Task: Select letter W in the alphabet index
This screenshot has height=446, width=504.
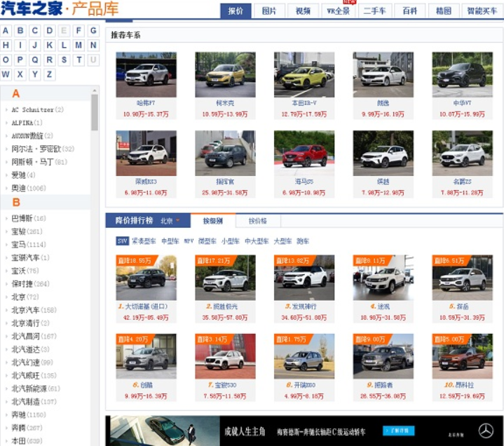Action: [x=6, y=74]
